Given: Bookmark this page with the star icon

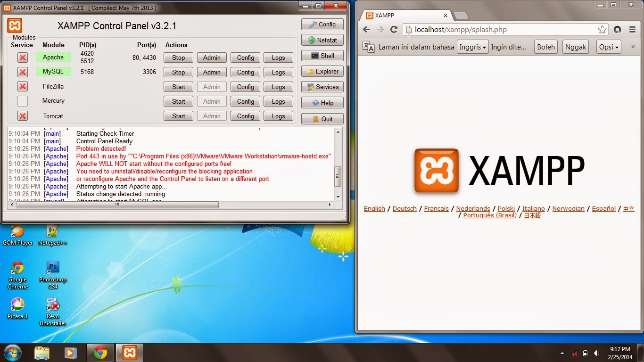Looking at the screenshot, I should (602, 30).
